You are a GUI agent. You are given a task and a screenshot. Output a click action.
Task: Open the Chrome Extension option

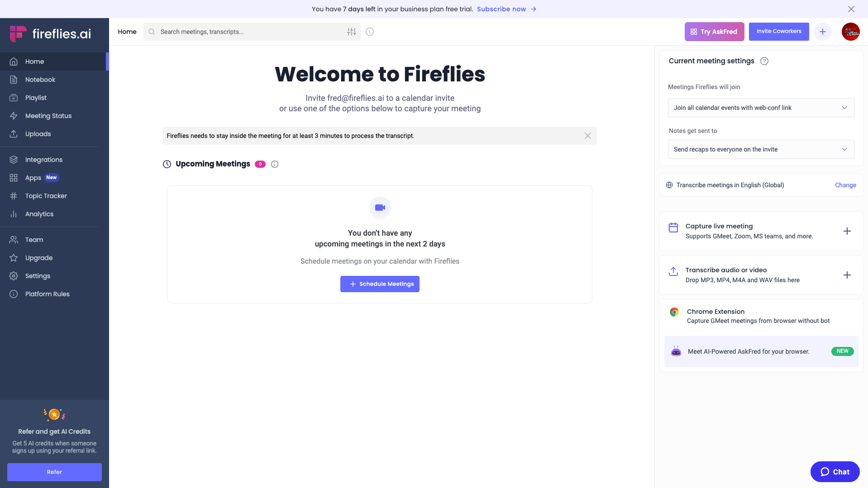pos(758,316)
